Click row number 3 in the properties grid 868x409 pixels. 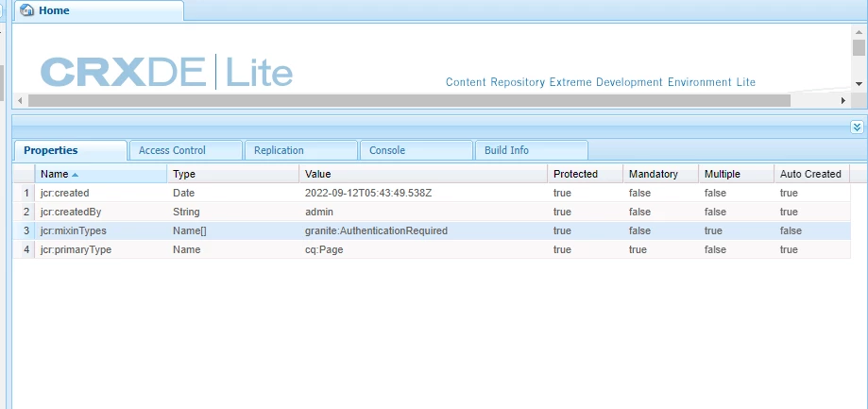(26, 230)
